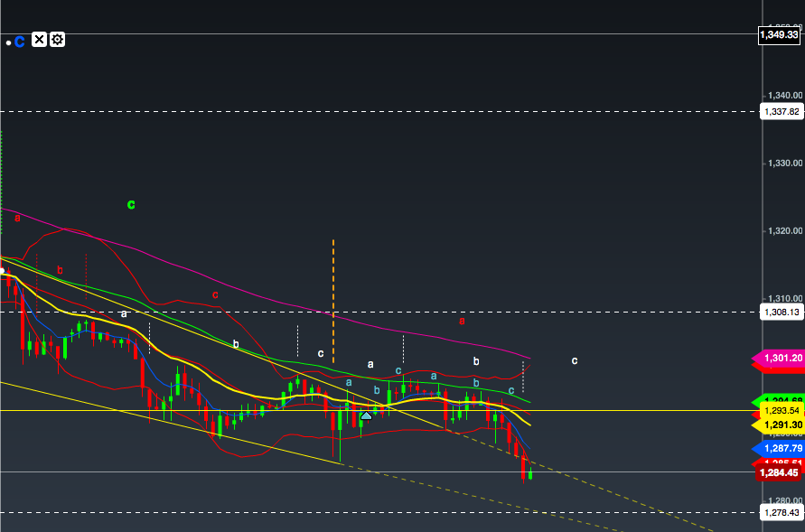The image size is (805, 532).
Task: Click the 1,340.00 axis tick label
Action: 785,96
